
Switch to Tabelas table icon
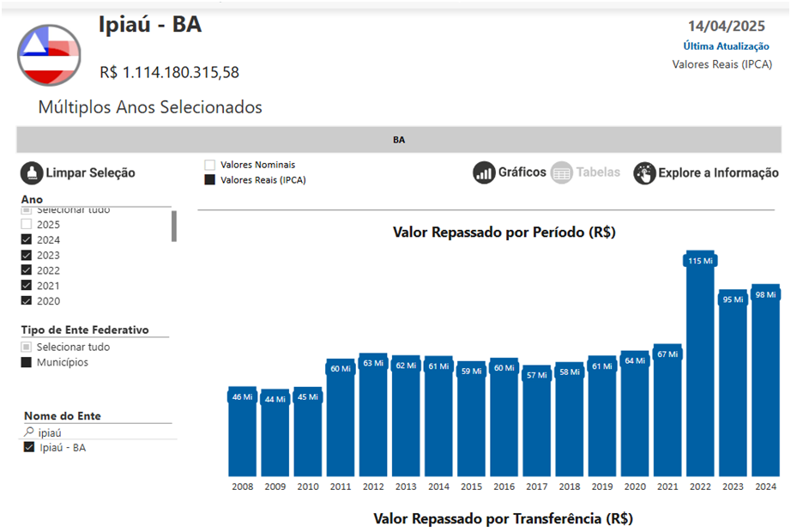562,172
